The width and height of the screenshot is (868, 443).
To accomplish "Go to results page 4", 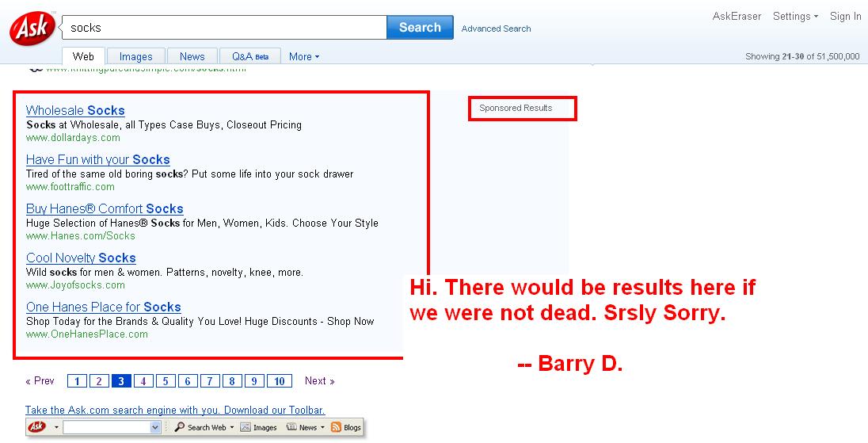I will [143, 381].
